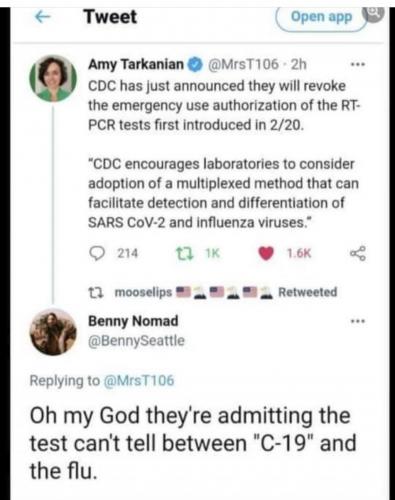The image size is (395, 500).
Task: Click the Amy Tarkanian display name
Action: (136, 64)
